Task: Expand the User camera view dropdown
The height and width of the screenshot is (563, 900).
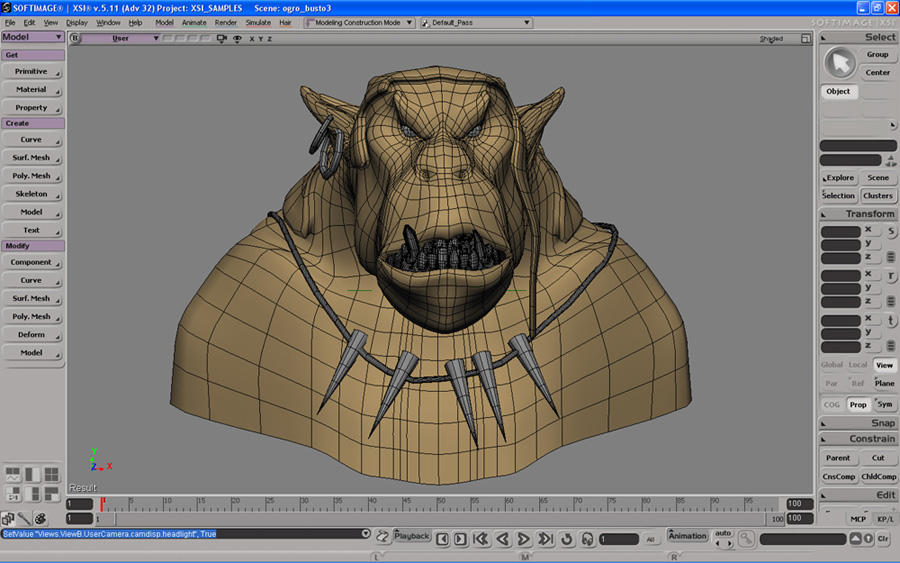Action: (x=119, y=38)
